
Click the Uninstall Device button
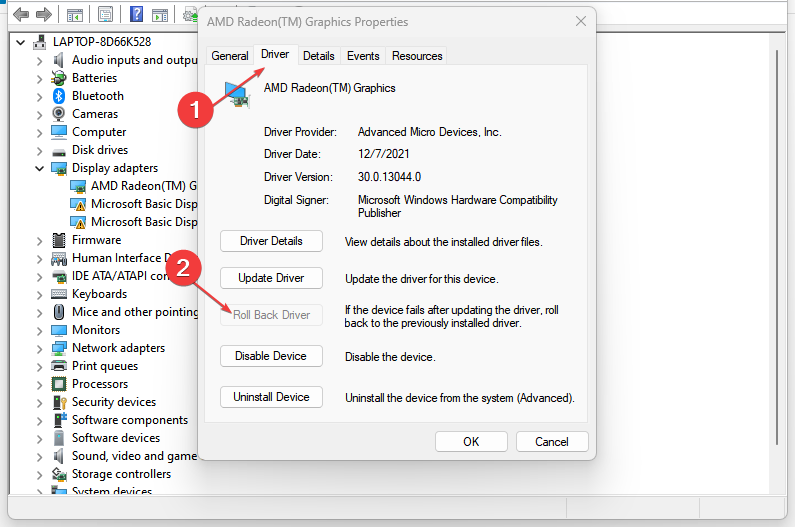[271, 397]
